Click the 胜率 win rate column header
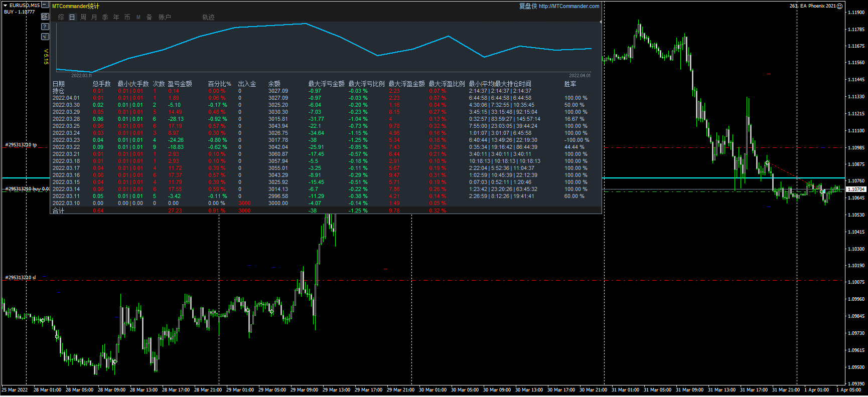868x397 pixels. [570, 84]
